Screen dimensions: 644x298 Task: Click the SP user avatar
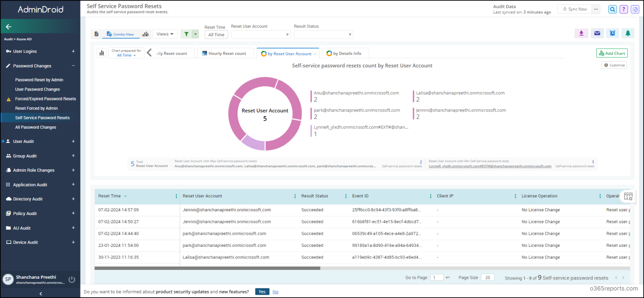coord(8,280)
